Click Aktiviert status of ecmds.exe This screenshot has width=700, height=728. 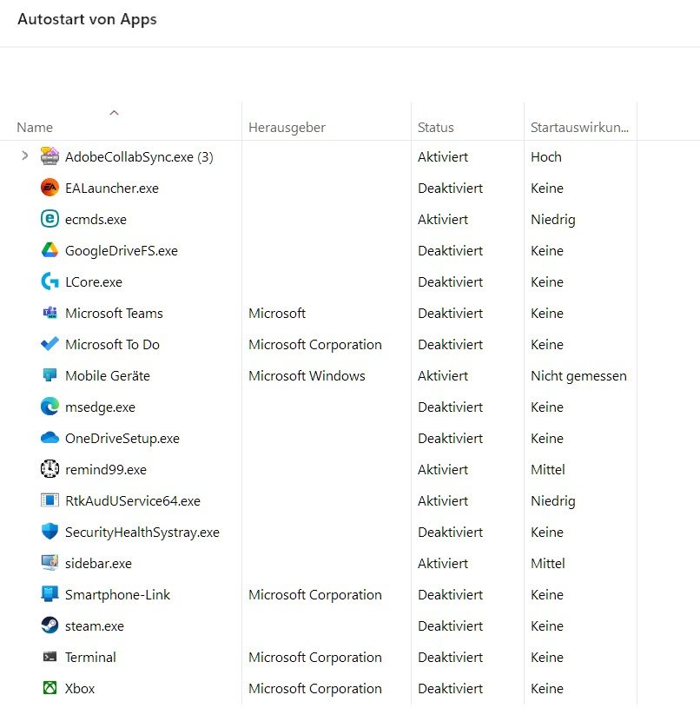pyautogui.click(x=443, y=219)
